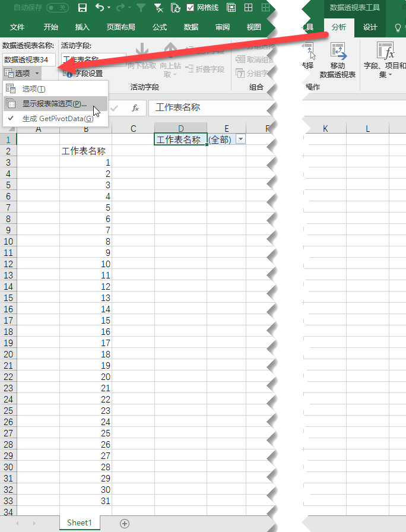Screen dimensions: 406x532
Task: Switch to the 设计 ribbon tab
Action: (x=370, y=27)
